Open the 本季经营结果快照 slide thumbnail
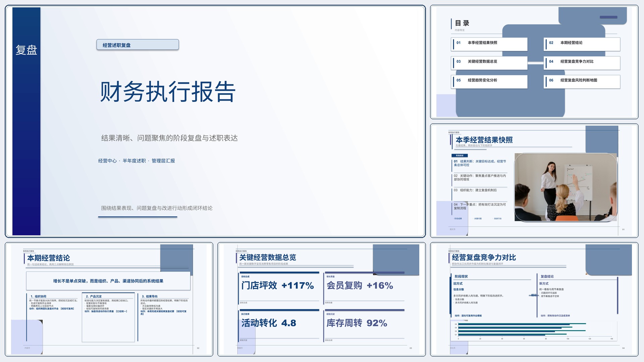644x362 pixels. 534,181
